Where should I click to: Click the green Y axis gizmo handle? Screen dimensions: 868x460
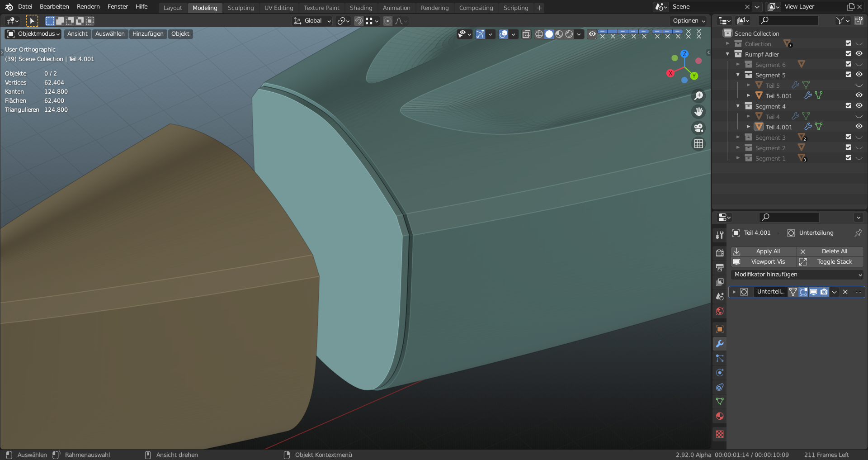coord(694,76)
